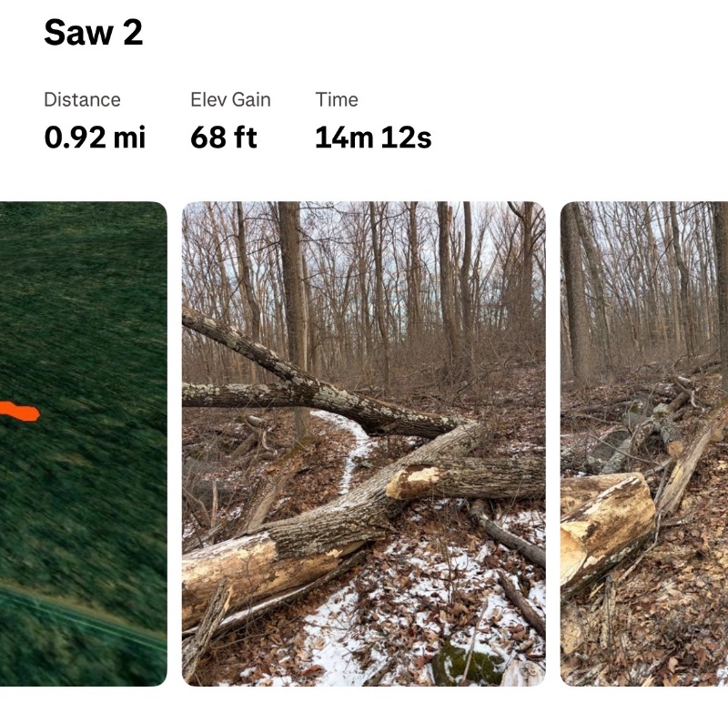Select the 0.92 mi distance value

[x=96, y=138]
